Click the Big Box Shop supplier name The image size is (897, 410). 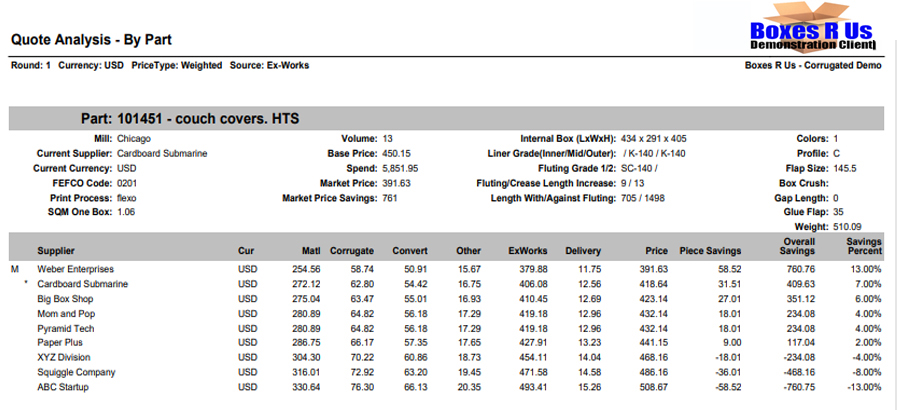(x=65, y=299)
